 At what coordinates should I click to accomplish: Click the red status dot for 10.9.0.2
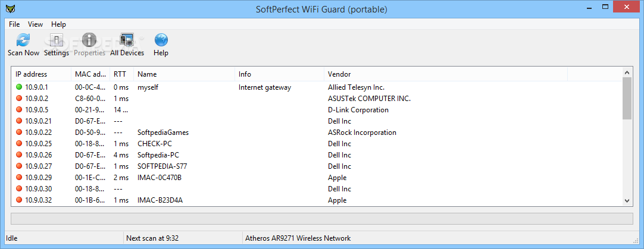tap(19, 99)
